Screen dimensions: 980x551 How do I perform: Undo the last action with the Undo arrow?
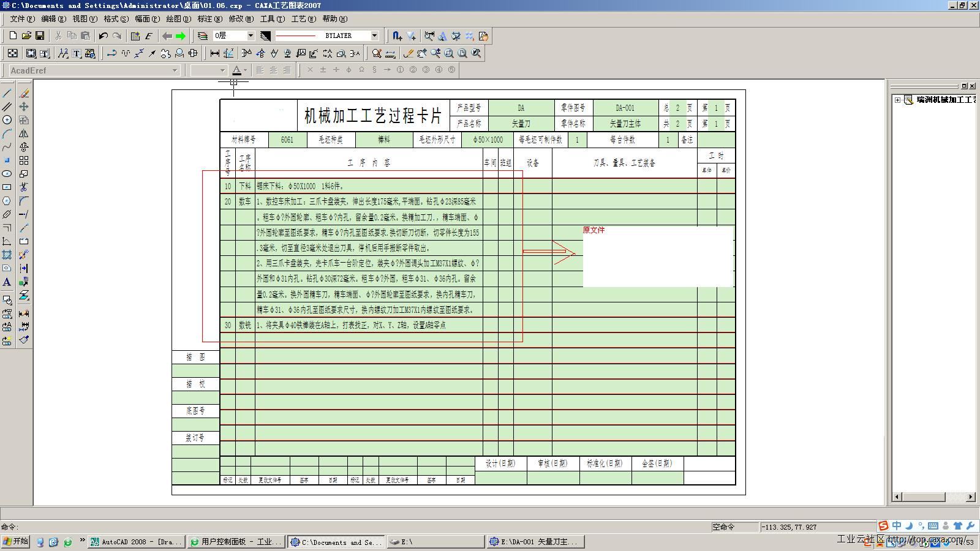pos(103,36)
